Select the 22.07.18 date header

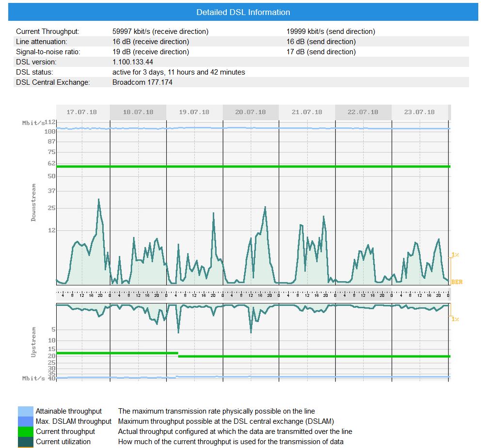(363, 112)
